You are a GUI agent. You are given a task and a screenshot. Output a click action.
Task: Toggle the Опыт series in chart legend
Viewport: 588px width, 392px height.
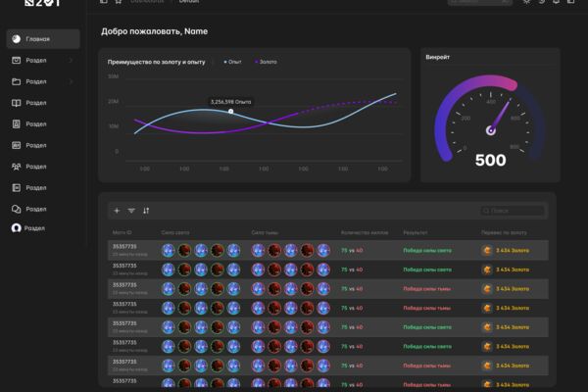pyautogui.click(x=232, y=62)
